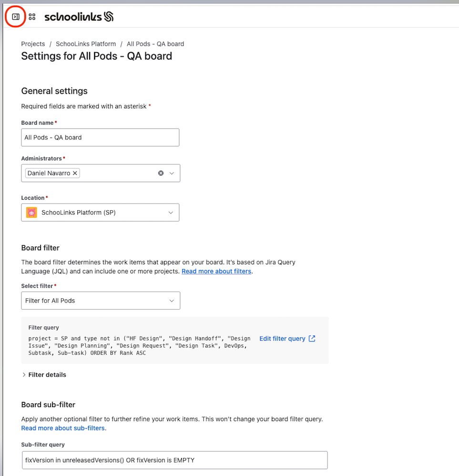Screen dimensions: 459x476
Task: Expand the sidebar using the panel icon
Action: (16, 17)
